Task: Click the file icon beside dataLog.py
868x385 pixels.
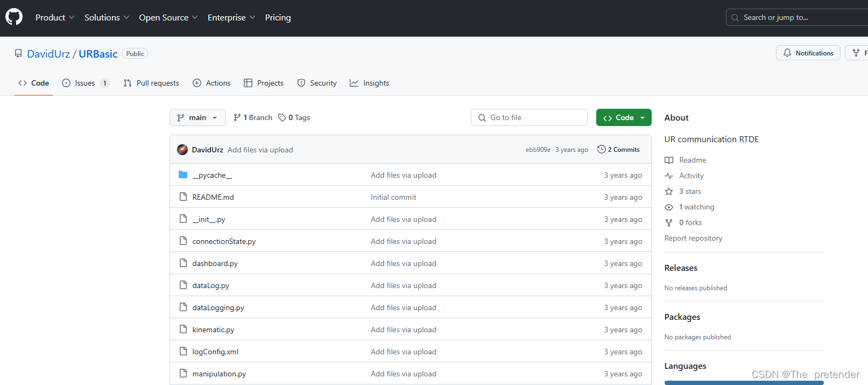Action: tap(183, 285)
